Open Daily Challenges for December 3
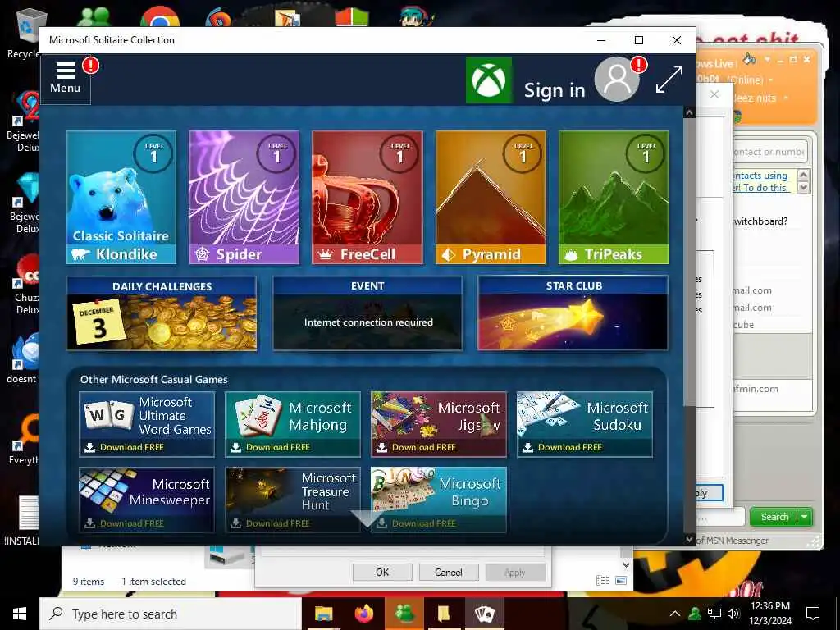Viewport: 840px width, 630px height. tap(162, 313)
